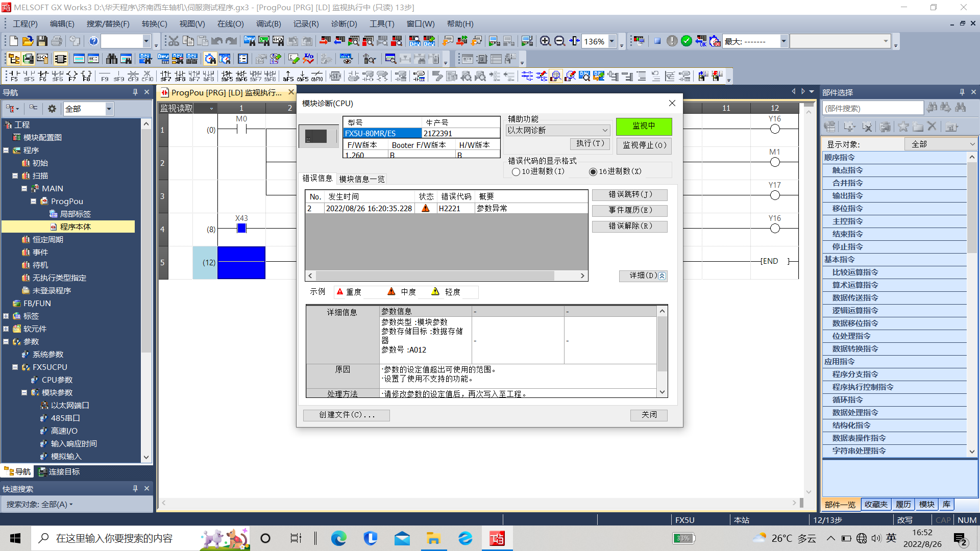Open the 136% zoom level dropdown
980x551 pixels.
[611, 41]
